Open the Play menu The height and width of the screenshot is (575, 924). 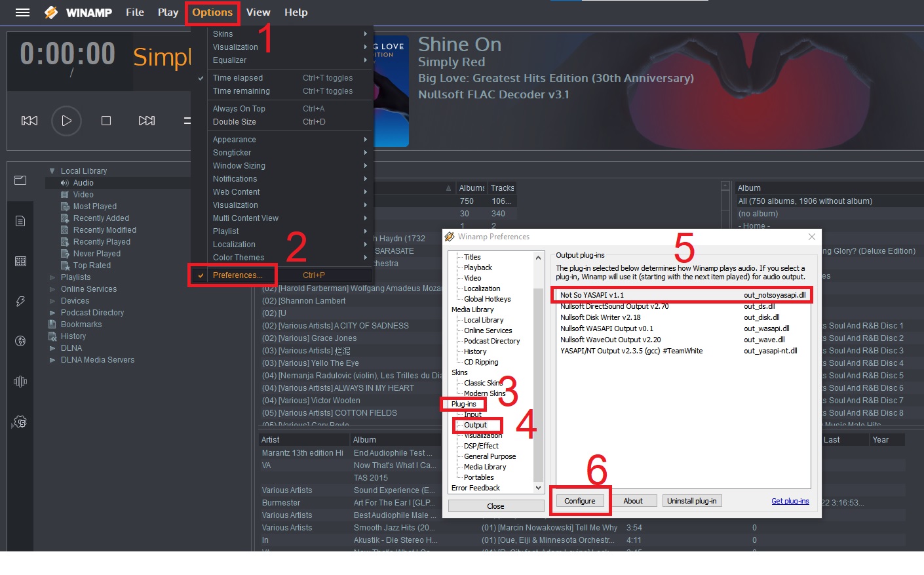[168, 12]
